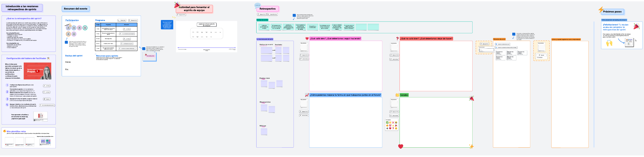Click the red question mark icon
Image resolution: width=644 pixels, height=157 pixels.
(397, 39)
